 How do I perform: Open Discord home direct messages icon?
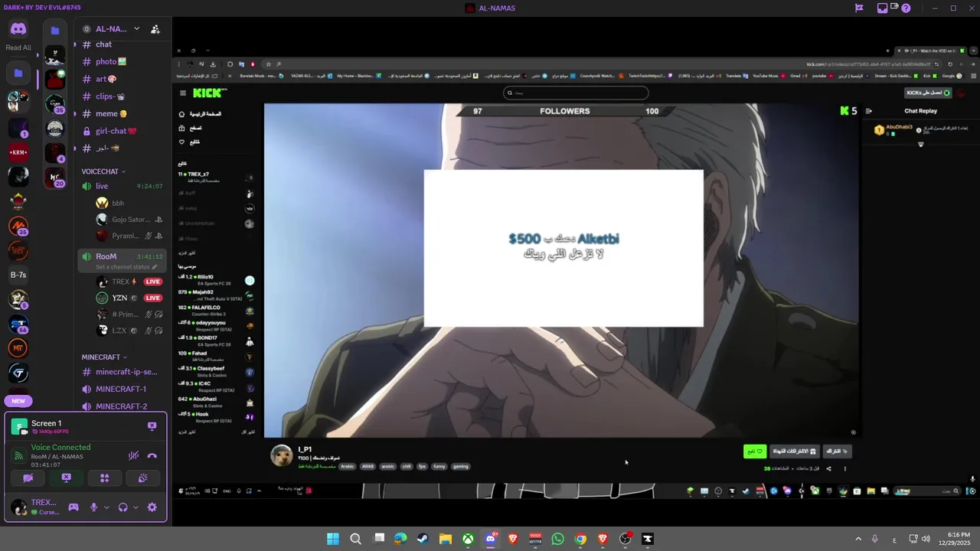(x=18, y=29)
